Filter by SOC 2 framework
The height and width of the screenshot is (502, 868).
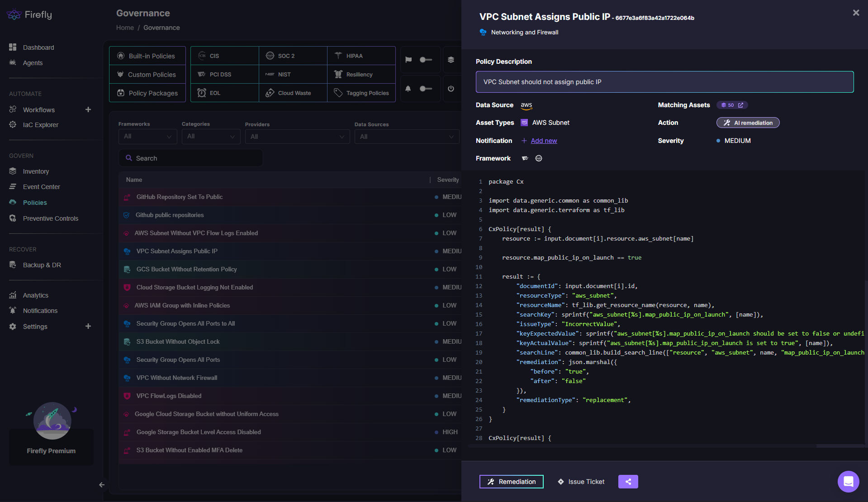point(293,56)
